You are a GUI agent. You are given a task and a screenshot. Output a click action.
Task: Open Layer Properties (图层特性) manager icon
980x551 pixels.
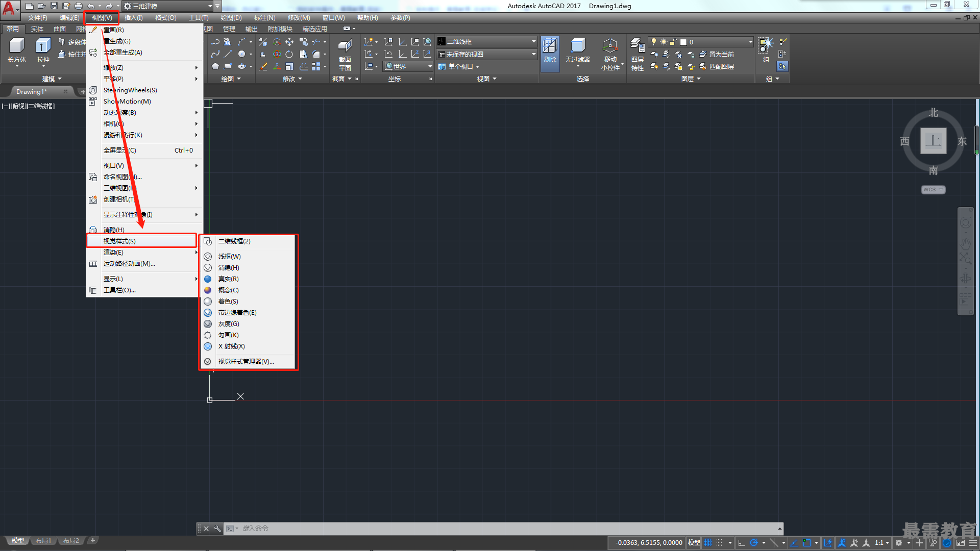pyautogui.click(x=637, y=46)
